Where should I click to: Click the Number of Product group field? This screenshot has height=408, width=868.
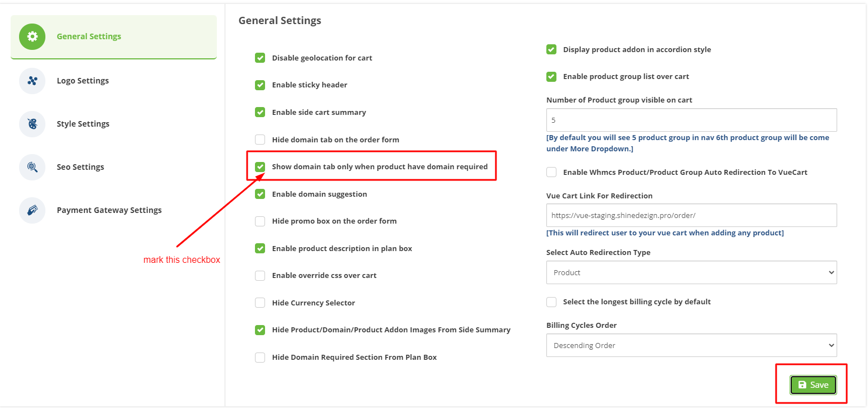click(x=691, y=120)
